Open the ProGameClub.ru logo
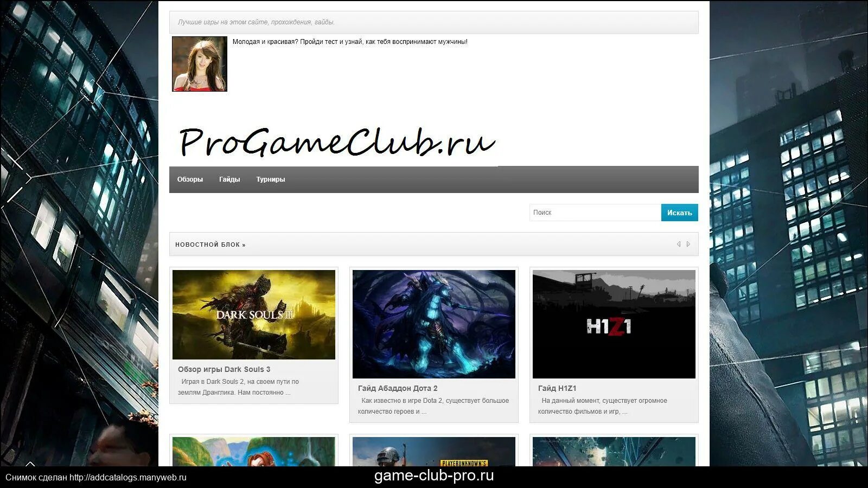Viewport: 868px width, 488px height. coord(336,142)
